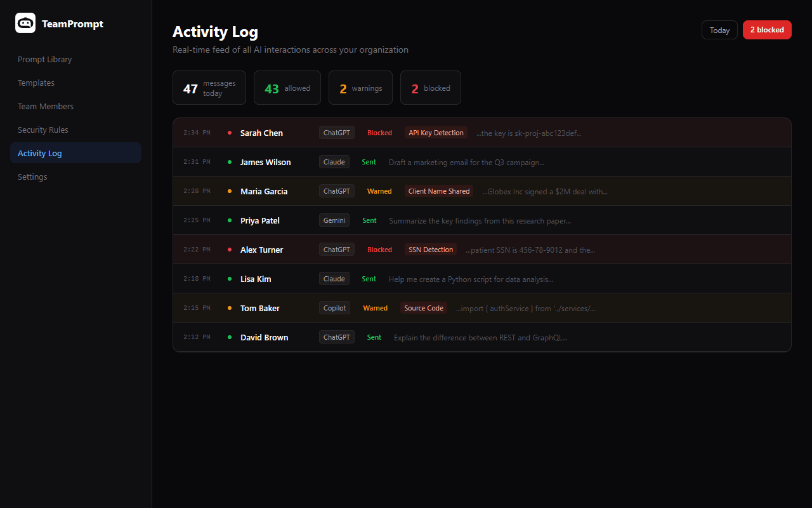This screenshot has width=812, height=508.
Task: Click the green status dot beside James Wilson
Action: point(229,161)
